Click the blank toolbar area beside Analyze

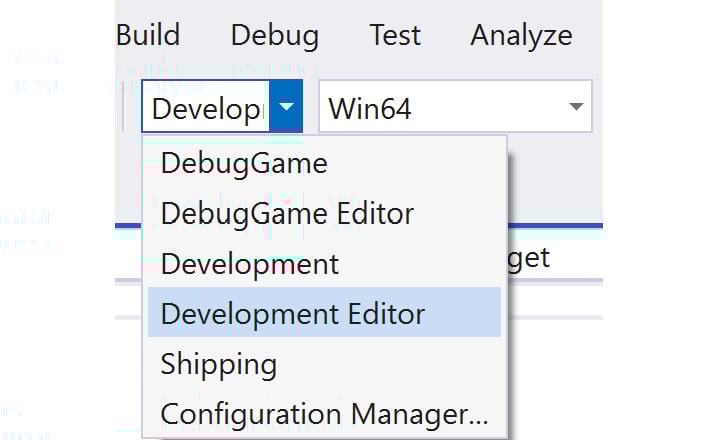(x=588, y=36)
